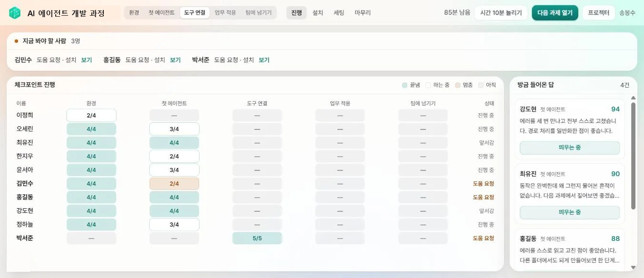
Task: Click the answers list scroll-up arrow
Action: click(x=633, y=98)
